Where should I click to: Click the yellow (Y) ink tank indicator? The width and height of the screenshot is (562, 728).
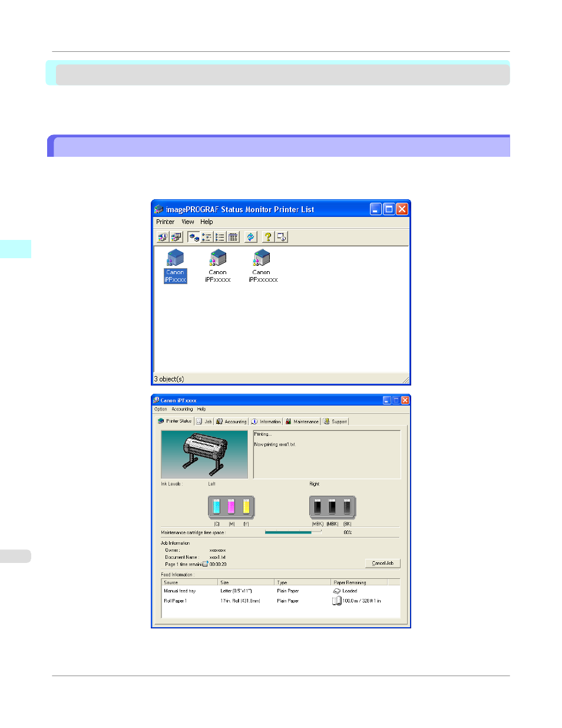[246, 506]
